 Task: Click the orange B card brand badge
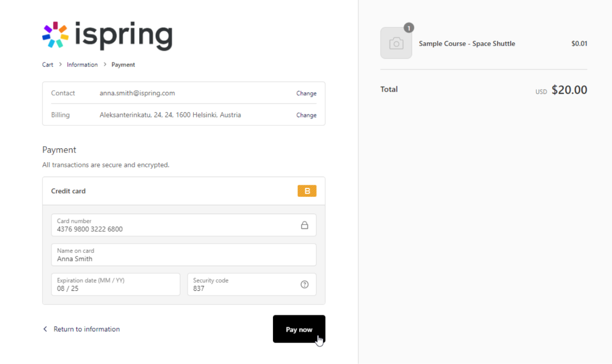coord(307,190)
